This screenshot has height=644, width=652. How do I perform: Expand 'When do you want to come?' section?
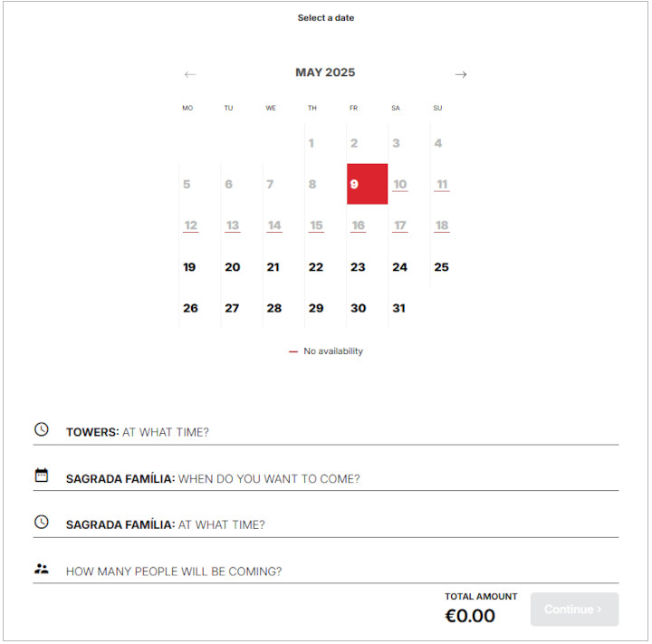click(326, 478)
